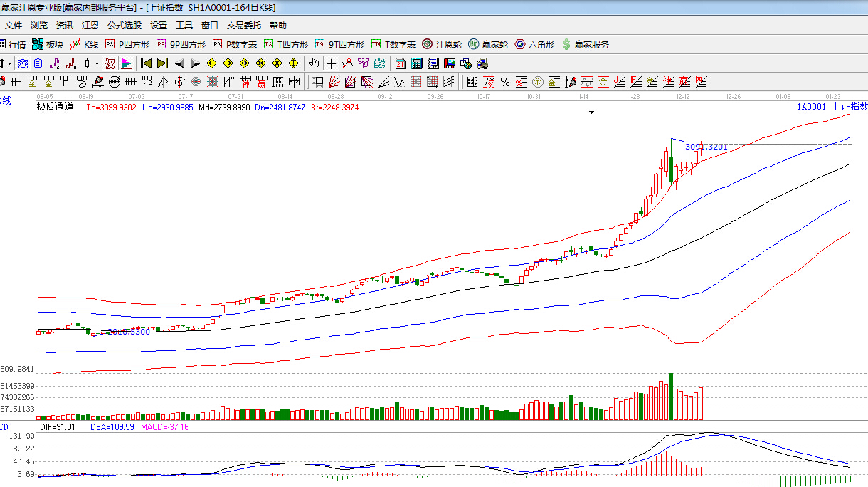Toggle the pink flag indicator button

(x=127, y=63)
